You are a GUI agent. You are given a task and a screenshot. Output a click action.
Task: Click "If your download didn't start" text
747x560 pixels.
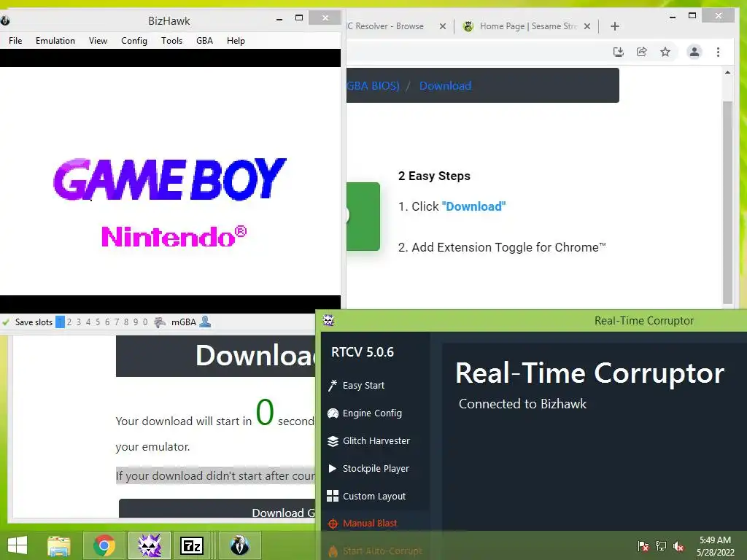pyautogui.click(x=215, y=475)
